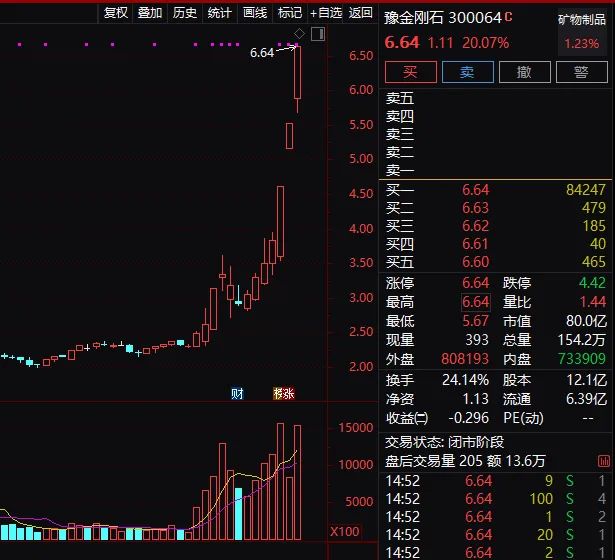The height and width of the screenshot is (560, 615).
Task: Toggle the 警 price alert button
Action: pyautogui.click(x=581, y=72)
